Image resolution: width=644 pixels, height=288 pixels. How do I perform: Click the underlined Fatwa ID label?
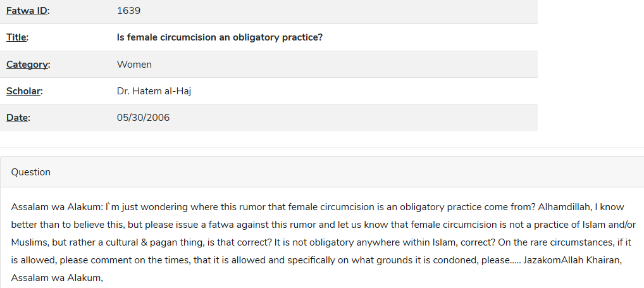(27, 11)
